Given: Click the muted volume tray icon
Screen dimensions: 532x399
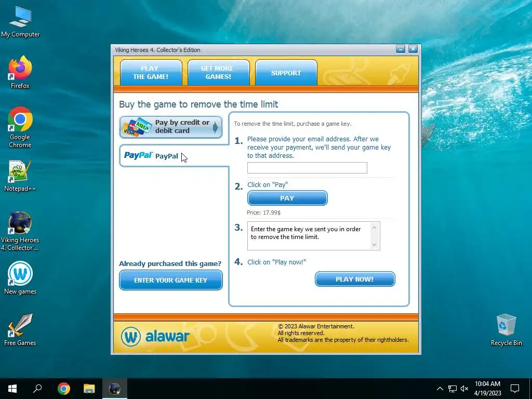Looking at the screenshot, I should [x=464, y=389].
